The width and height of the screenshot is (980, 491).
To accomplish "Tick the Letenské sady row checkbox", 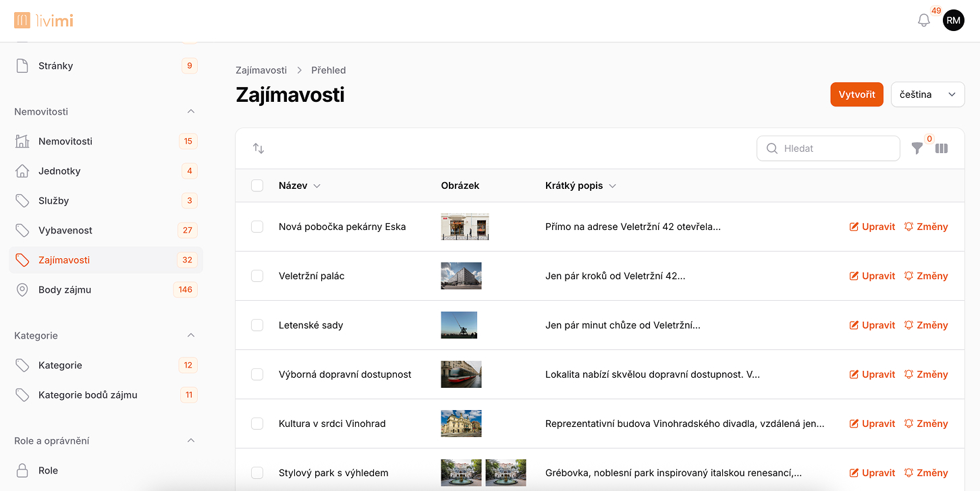I will click(x=257, y=325).
